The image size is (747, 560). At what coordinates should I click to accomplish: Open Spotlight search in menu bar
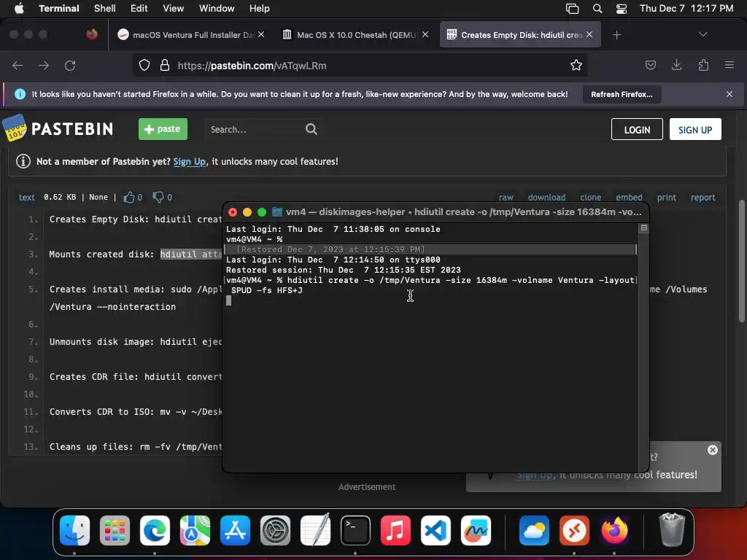597,9
